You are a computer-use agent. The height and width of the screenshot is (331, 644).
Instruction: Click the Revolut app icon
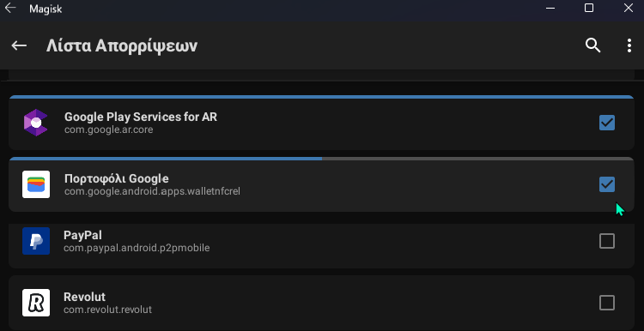36,303
